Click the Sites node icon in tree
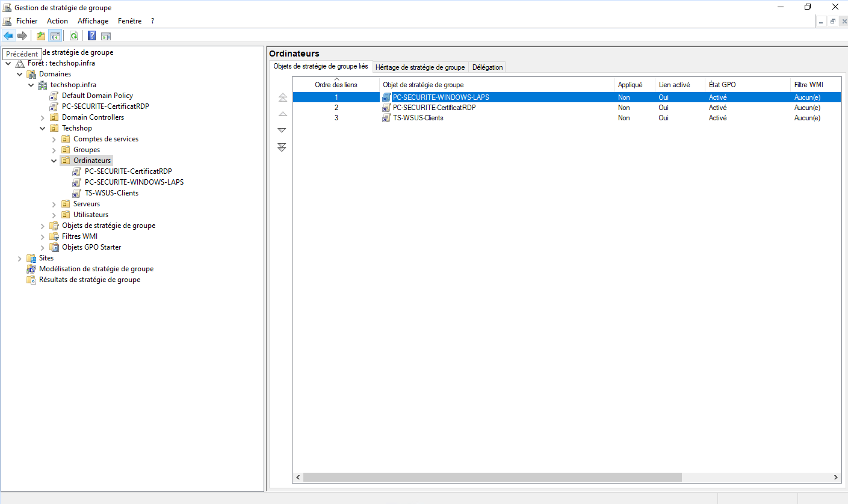Image resolution: width=848 pixels, height=504 pixels. click(31, 258)
